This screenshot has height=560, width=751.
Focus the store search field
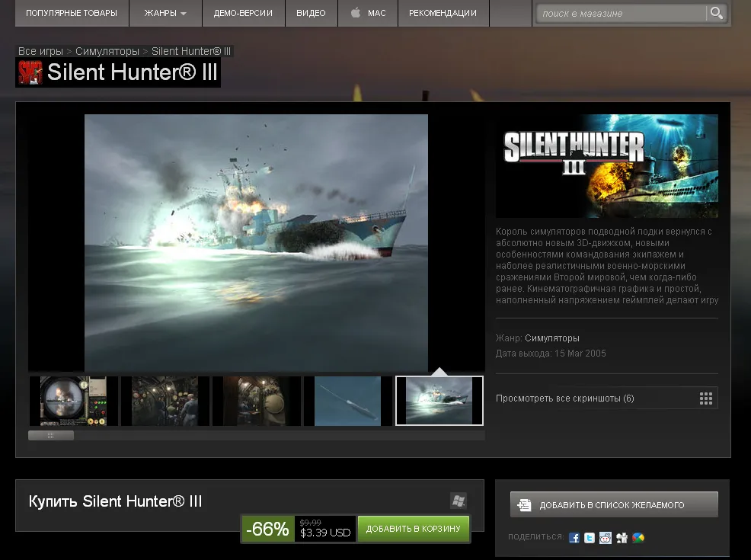click(x=622, y=14)
